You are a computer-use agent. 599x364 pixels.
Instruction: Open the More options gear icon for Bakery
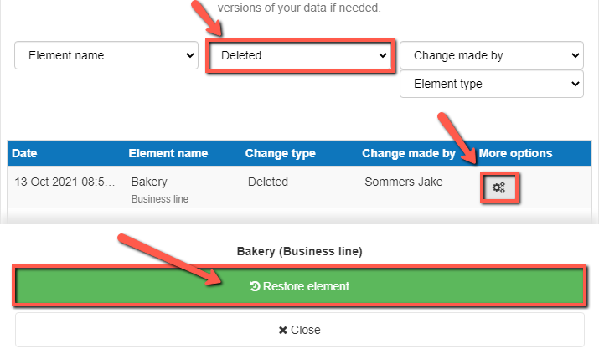click(498, 187)
